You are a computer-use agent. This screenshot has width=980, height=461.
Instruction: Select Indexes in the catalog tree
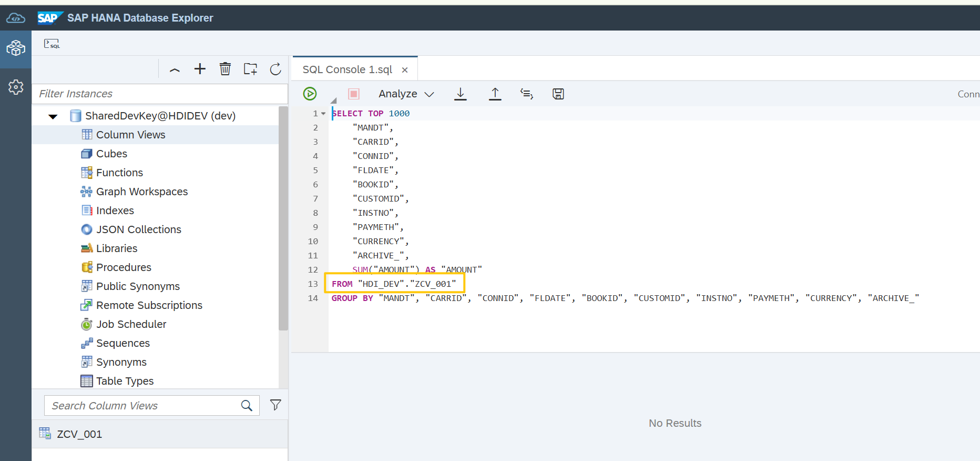[x=115, y=211]
